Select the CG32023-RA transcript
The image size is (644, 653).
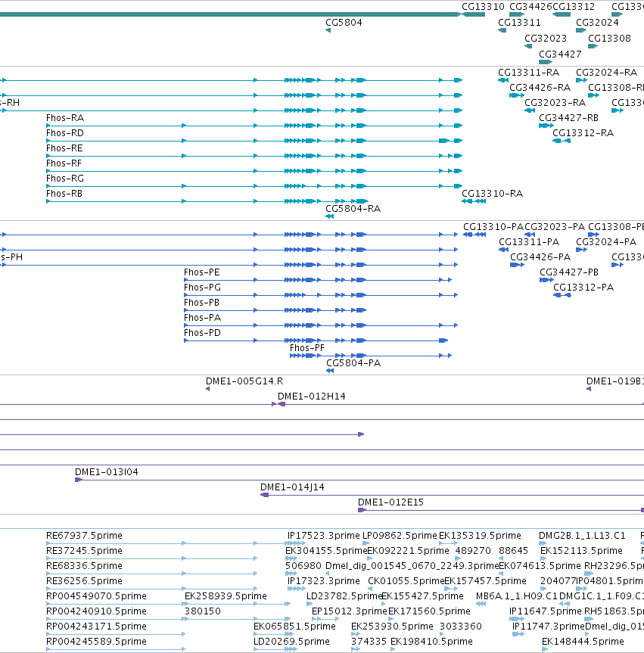click(x=530, y=110)
